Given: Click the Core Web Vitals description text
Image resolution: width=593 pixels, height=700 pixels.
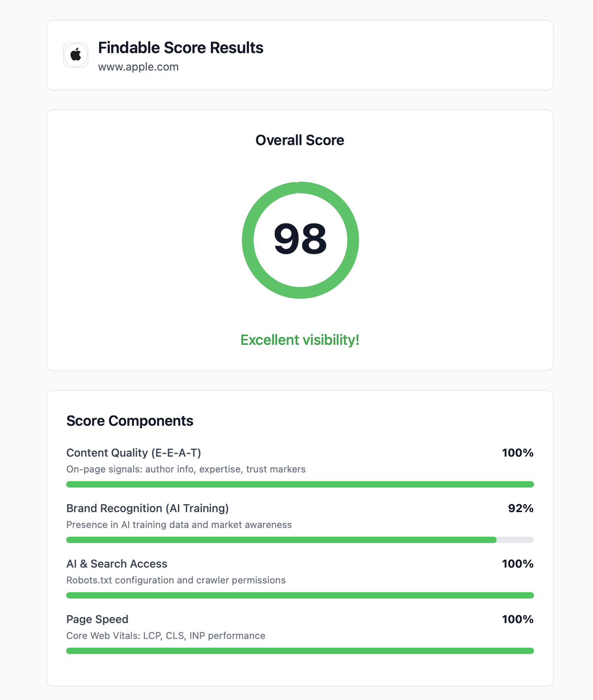Looking at the screenshot, I should [x=166, y=636].
